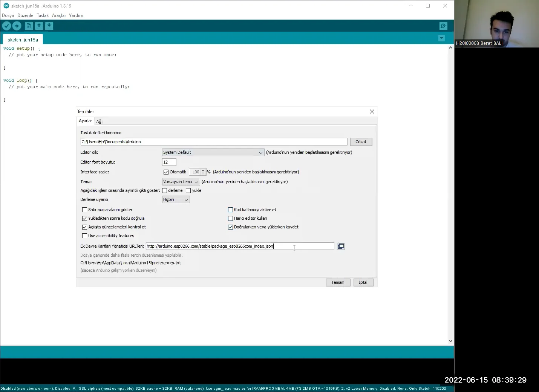Open the Taslak menu

click(x=43, y=15)
